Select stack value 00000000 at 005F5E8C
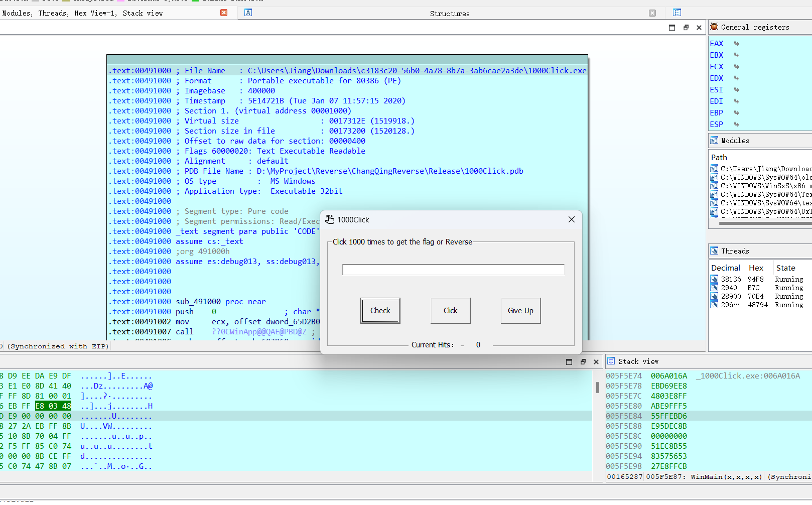 (669, 436)
